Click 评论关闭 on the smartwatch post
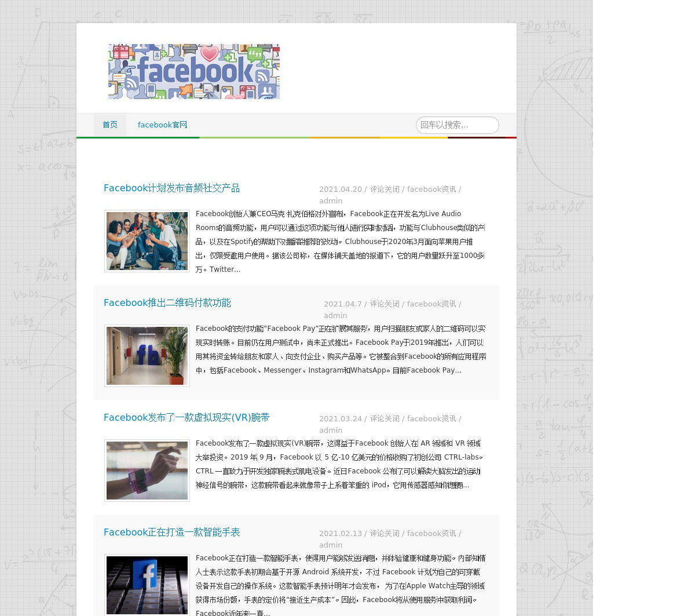The width and height of the screenshot is (695, 616). click(x=385, y=533)
